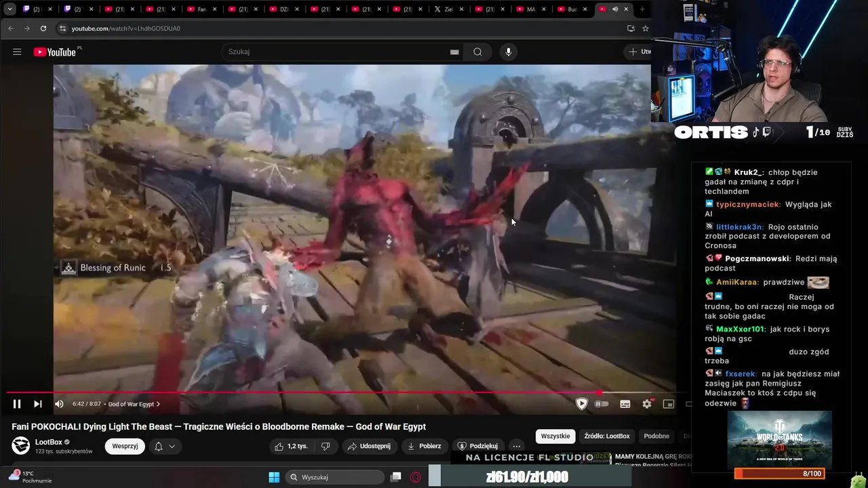This screenshot has width=868, height=488.
Task: Switch to the miniplayer
Action: click(x=669, y=404)
